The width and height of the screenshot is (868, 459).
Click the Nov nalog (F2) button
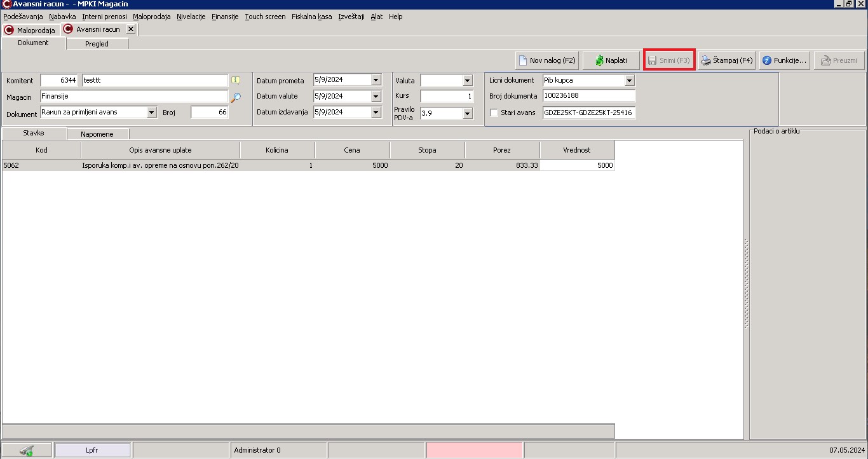point(547,60)
